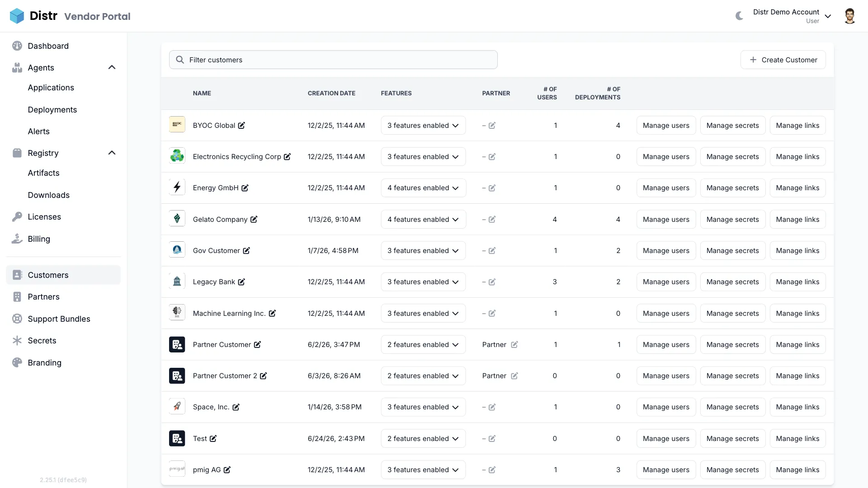This screenshot has height=488, width=868.
Task: Collapse the Agents sidebar section
Action: coord(112,67)
